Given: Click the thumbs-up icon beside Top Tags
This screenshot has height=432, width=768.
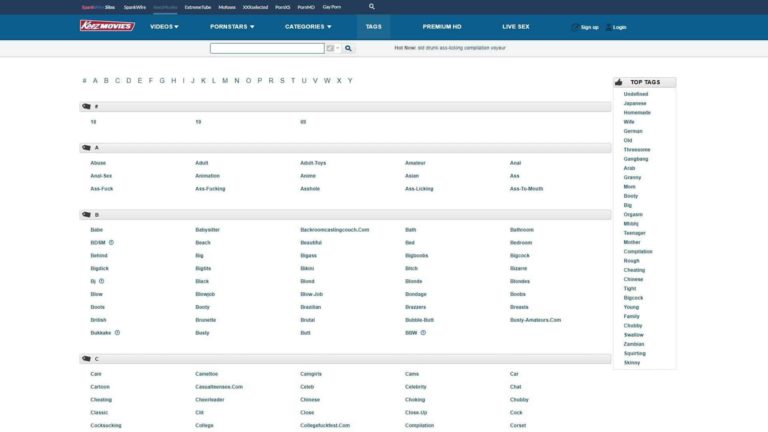Looking at the screenshot, I should point(619,82).
